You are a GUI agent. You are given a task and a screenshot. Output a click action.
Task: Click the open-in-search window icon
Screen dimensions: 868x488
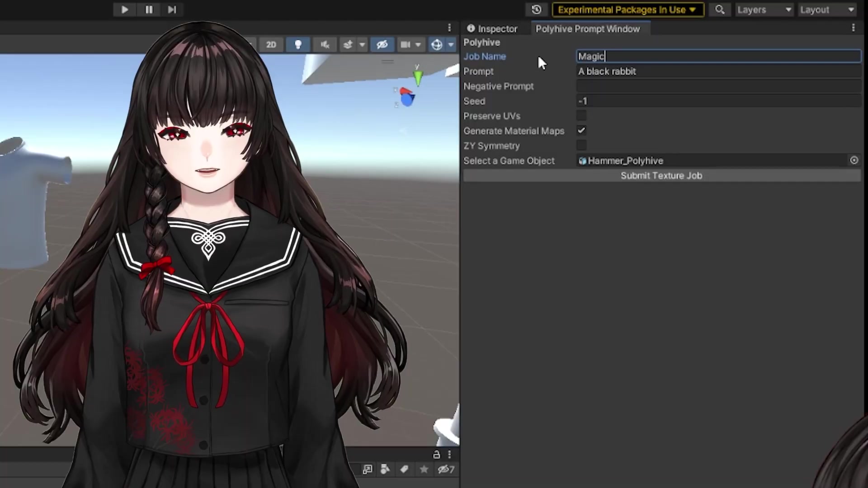367,469
